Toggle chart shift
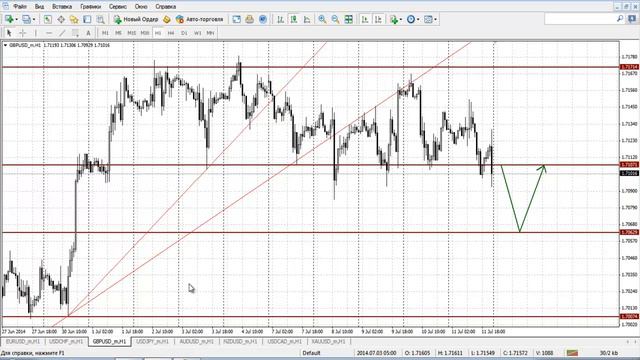The width and height of the screenshot is (640, 360). click(378, 19)
